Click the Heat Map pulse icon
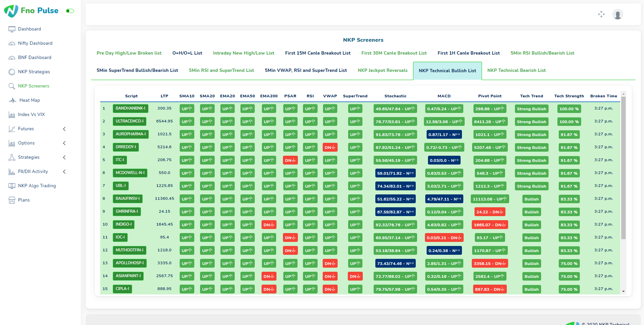 [x=13, y=100]
